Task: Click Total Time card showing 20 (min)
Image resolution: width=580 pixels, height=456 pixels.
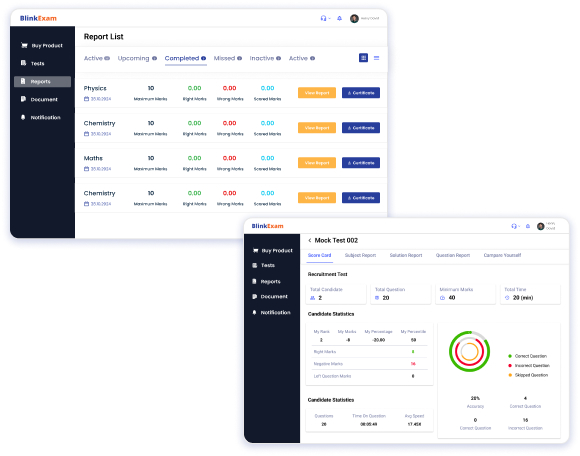Action: point(530,294)
